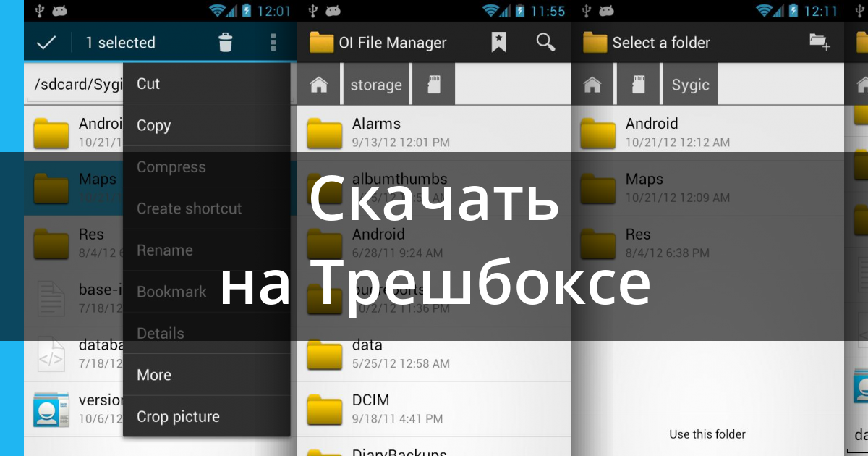Tap the Sygic breadcrumb button

[691, 85]
